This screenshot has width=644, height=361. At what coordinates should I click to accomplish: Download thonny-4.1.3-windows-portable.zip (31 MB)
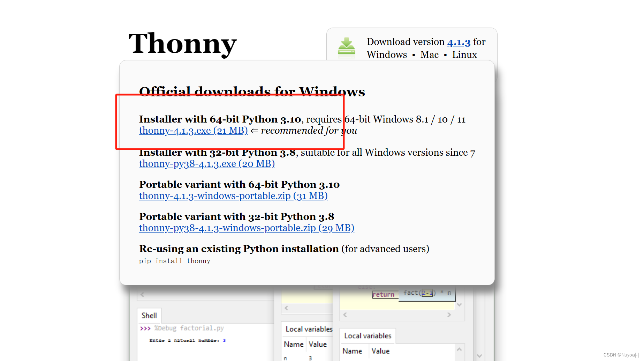click(233, 196)
